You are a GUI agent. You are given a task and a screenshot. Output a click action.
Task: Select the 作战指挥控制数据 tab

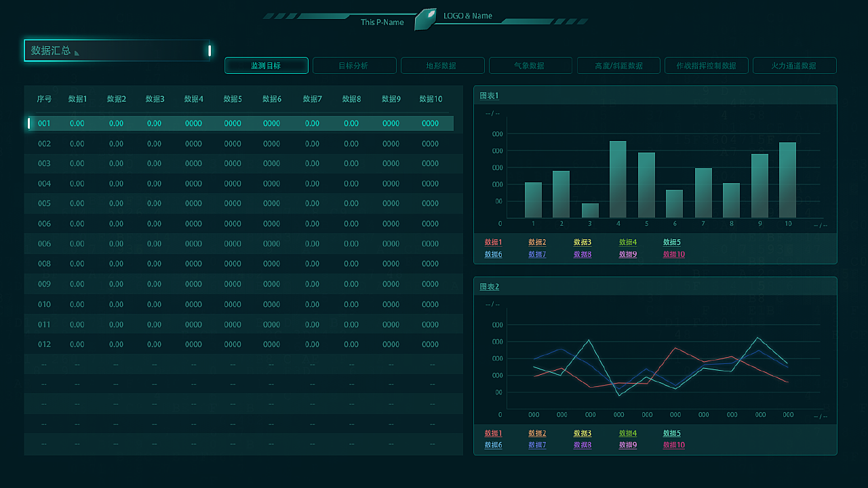[707, 66]
